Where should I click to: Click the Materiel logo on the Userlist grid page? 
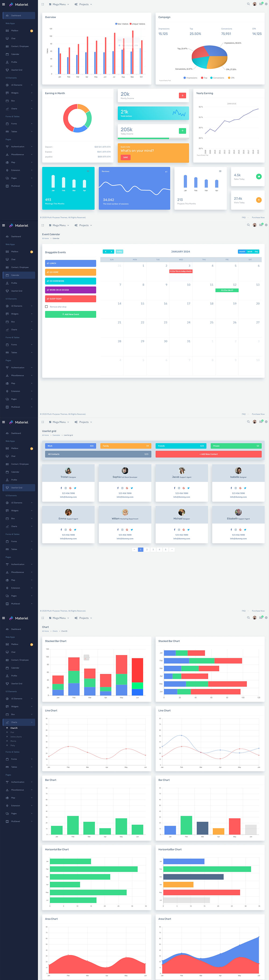pos(19,422)
